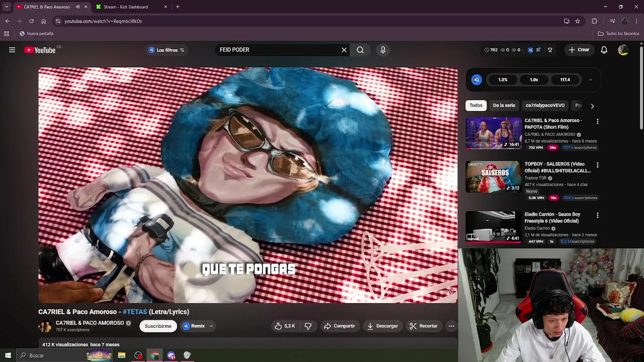Open the notifications bell
The width and height of the screenshot is (644, 362).
604,50
